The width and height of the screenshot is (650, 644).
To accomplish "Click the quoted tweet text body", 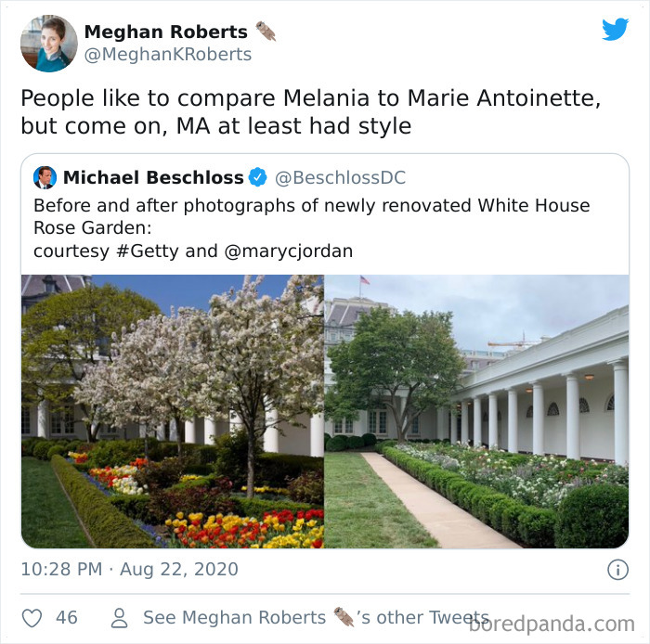I will tap(312, 228).
